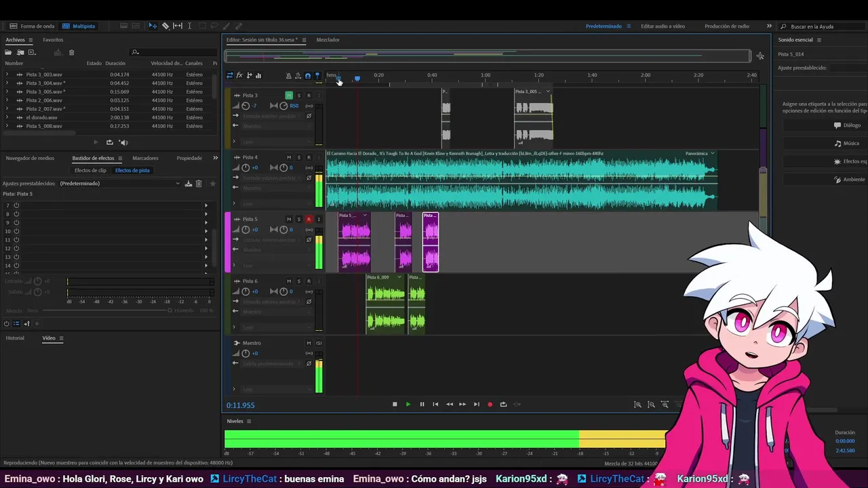Expand Pista 3_003.wav file entry

coord(7,75)
